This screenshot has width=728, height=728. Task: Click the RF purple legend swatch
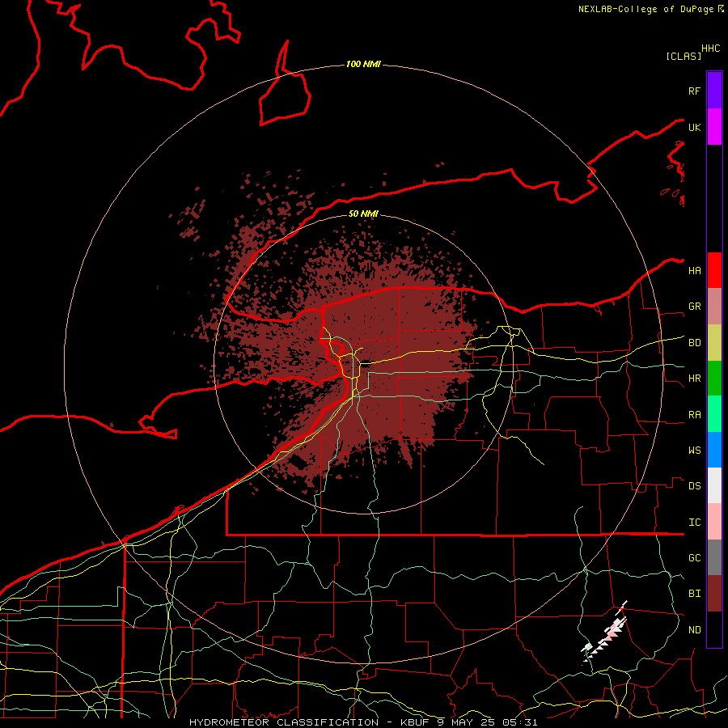click(714, 91)
